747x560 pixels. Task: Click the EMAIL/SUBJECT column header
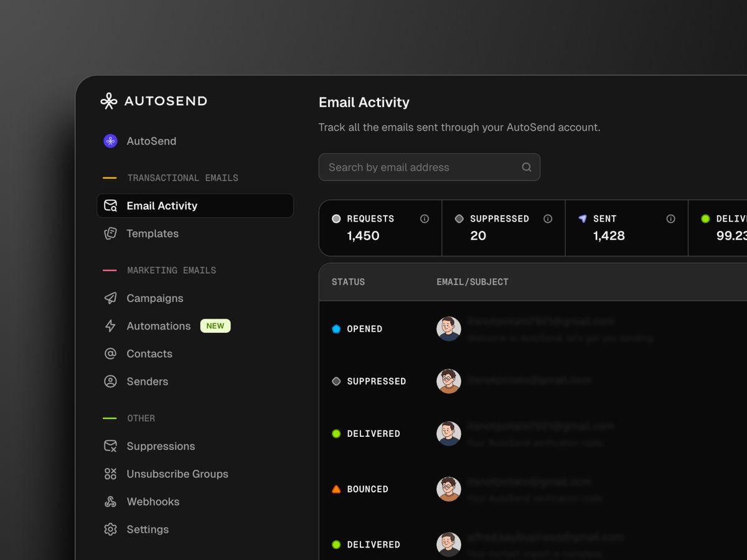(472, 282)
